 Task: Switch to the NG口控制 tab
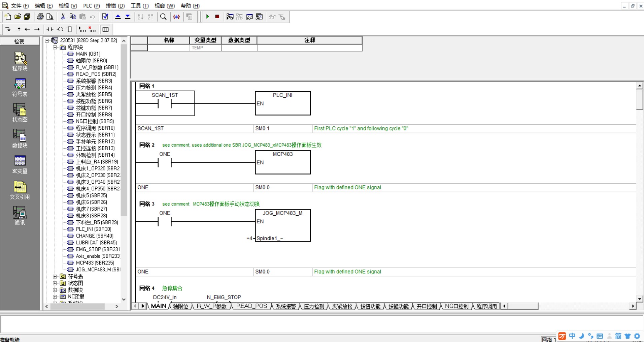coord(456,306)
